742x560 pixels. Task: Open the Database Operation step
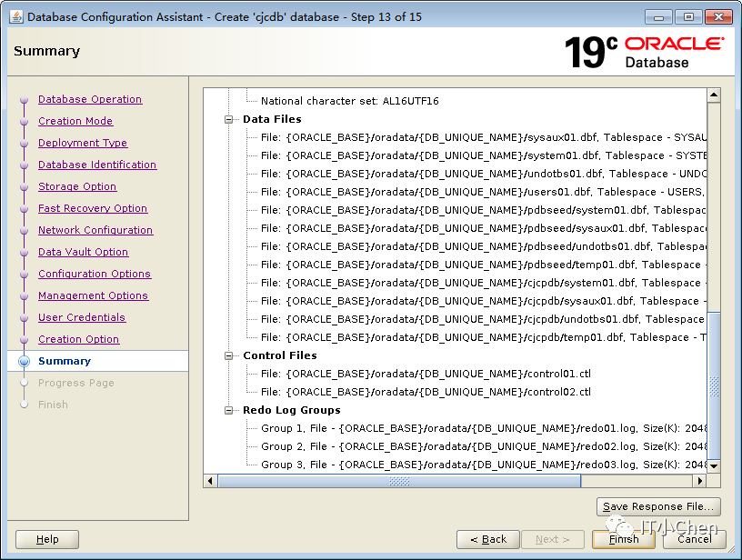click(x=90, y=99)
